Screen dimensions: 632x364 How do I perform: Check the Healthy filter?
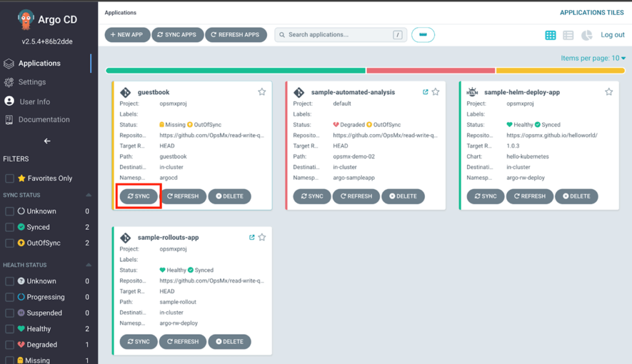(10, 329)
